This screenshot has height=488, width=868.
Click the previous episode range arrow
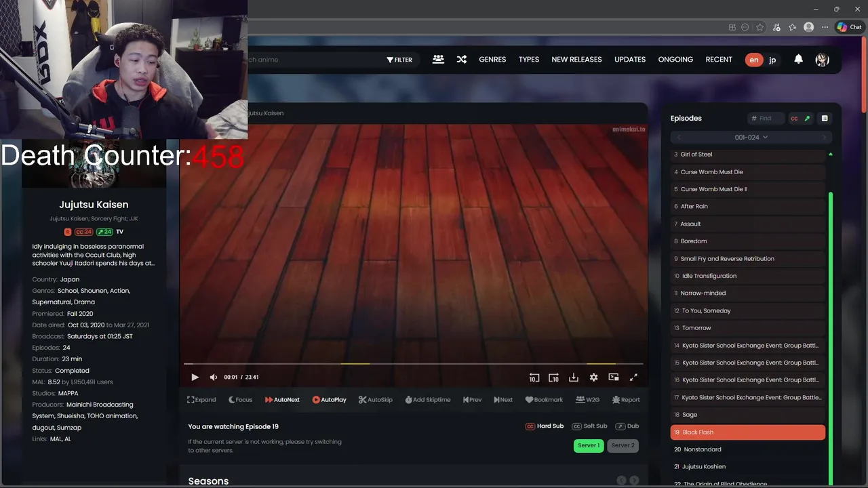tap(679, 137)
